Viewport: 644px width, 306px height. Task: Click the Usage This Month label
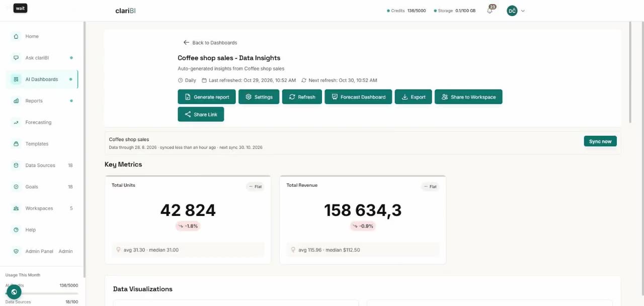pyautogui.click(x=23, y=275)
